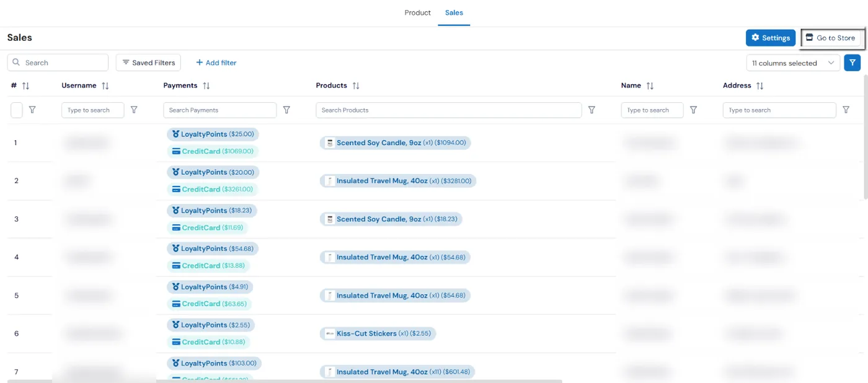Viewport: 868px width, 383px height.
Task: Open filter icon next to select-all checkbox
Action: coord(32,110)
